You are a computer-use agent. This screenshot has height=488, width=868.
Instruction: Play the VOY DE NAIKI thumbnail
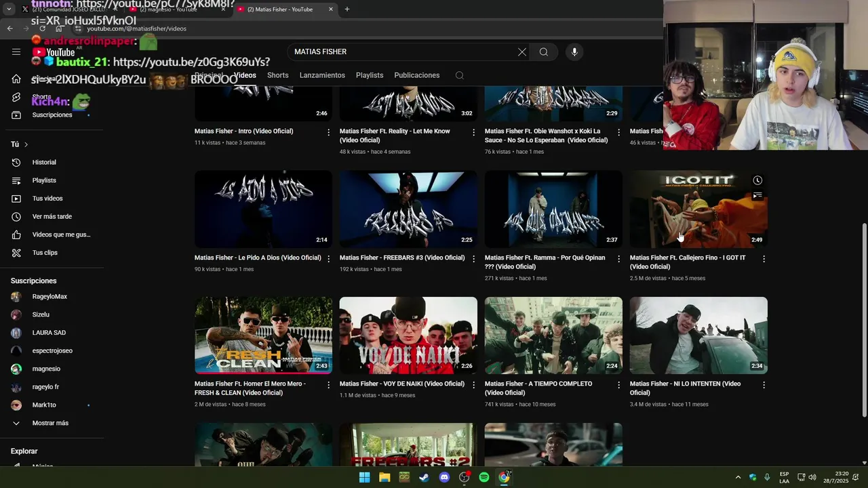coord(408,335)
